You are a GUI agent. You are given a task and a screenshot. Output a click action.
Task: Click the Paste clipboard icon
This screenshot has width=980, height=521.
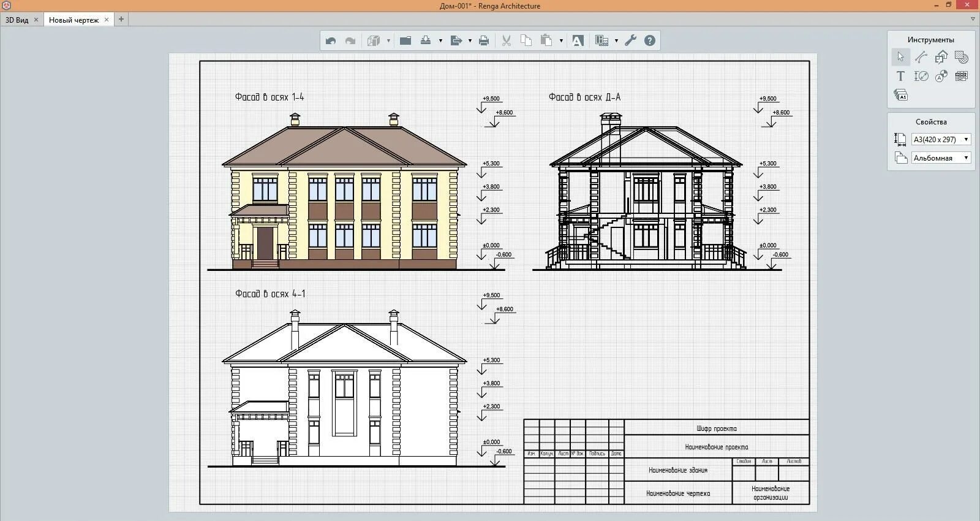(x=546, y=40)
